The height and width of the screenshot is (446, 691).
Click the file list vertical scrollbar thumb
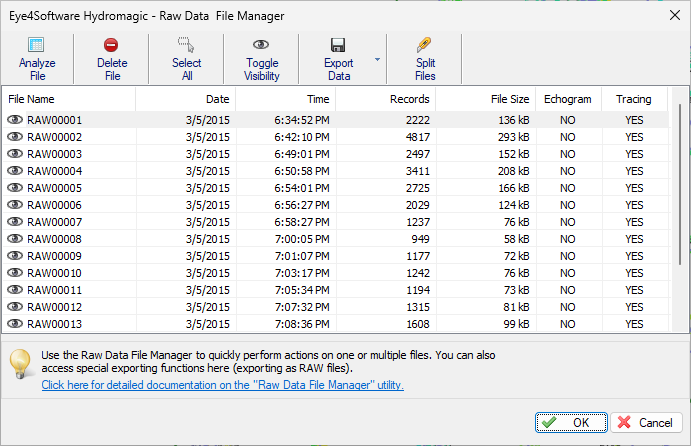click(x=680, y=184)
